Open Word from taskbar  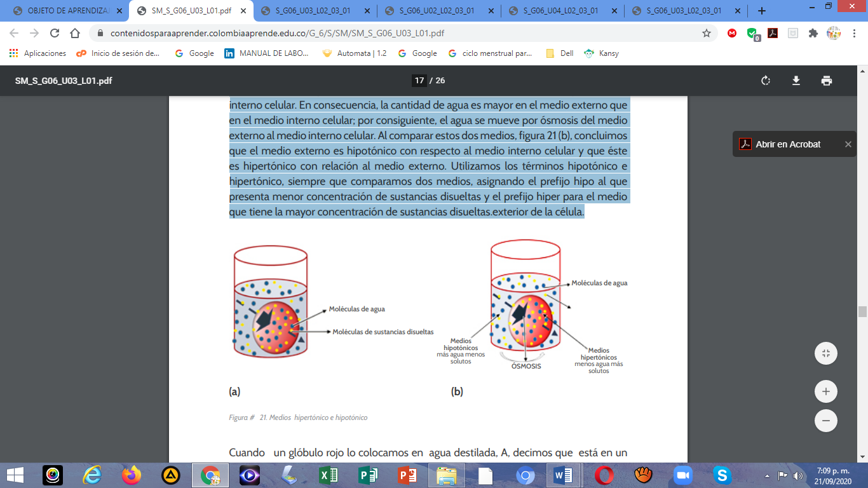pos(564,475)
